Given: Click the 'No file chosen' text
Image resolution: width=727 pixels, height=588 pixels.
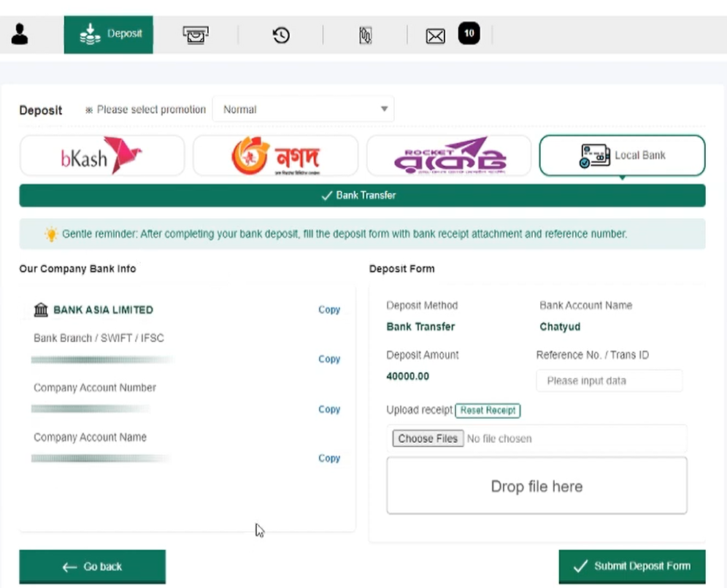Looking at the screenshot, I should pyautogui.click(x=499, y=438).
